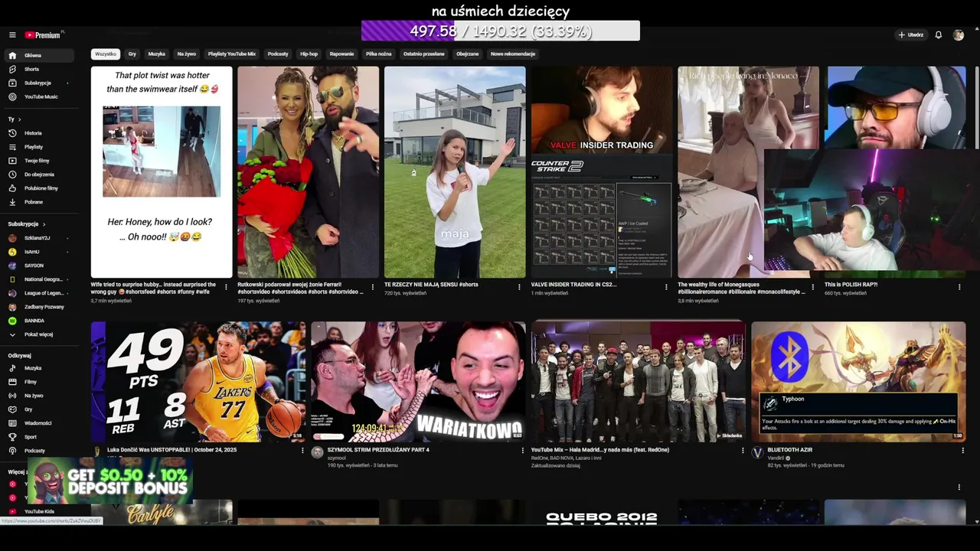Open options menu for 'This is POLISH RAP?!'

coord(959,287)
